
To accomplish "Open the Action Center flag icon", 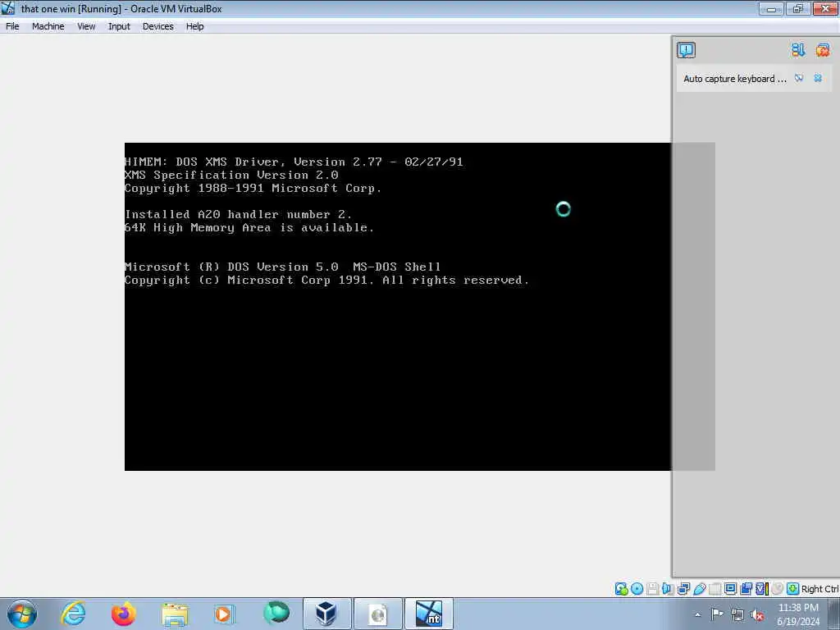I will pos(716,614).
